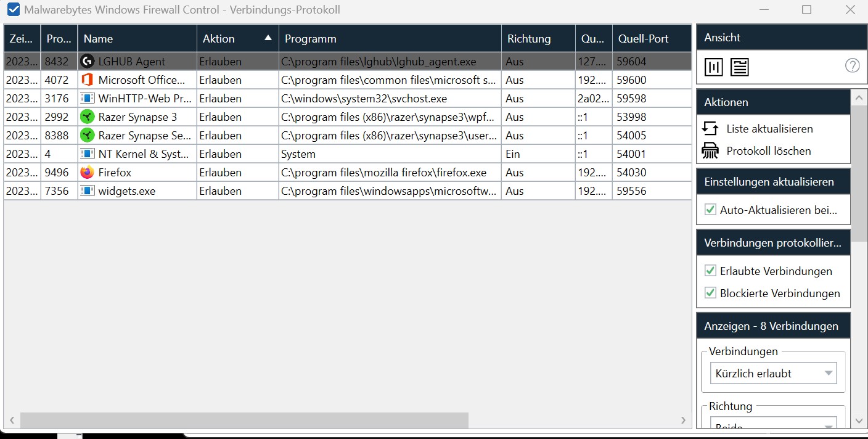Click the Ein direction cell
The width and height of the screenshot is (868, 439).
[x=538, y=154]
